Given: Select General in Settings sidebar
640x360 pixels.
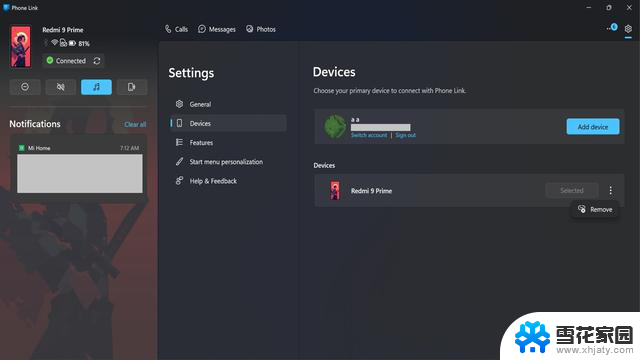Looking at the screenshot, I should pyautogui.click(x=228, y=104).
